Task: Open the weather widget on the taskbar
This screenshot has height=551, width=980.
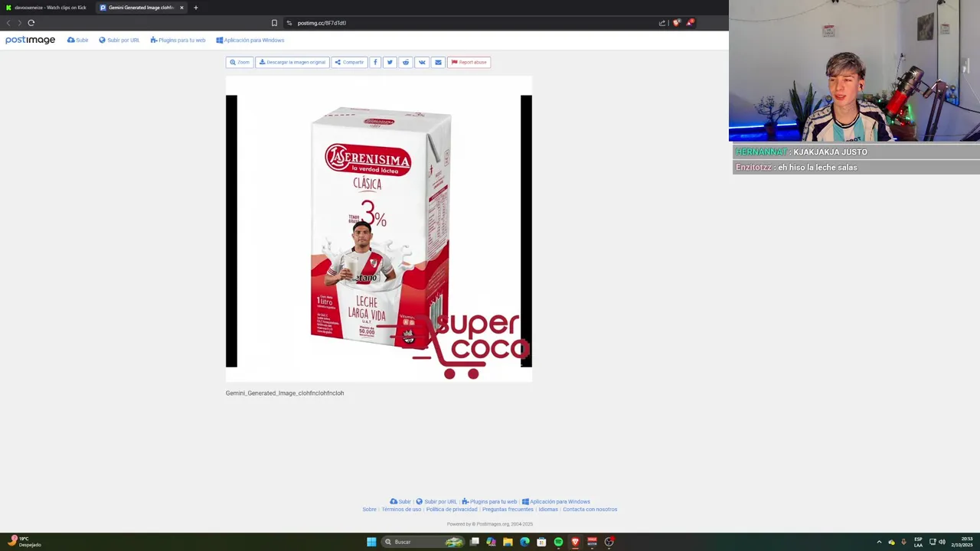Action: (x=24, y=542)
